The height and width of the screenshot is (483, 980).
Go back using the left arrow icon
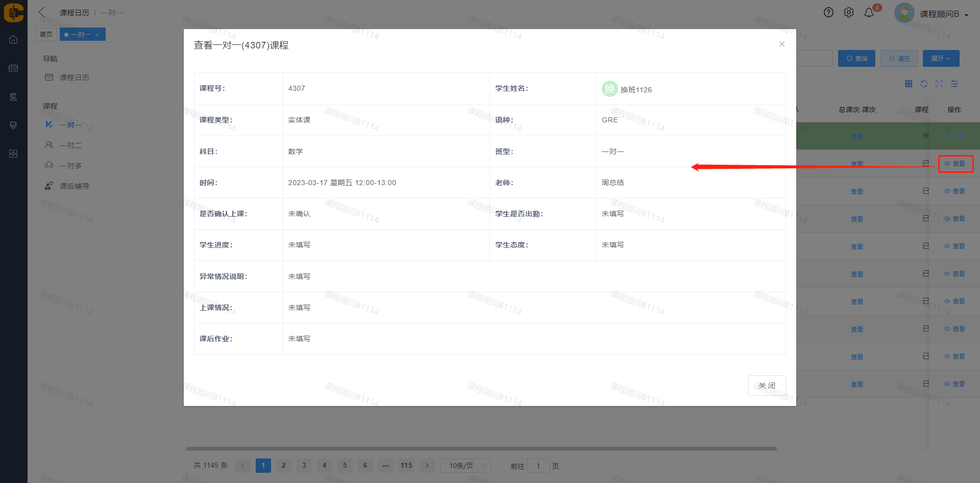42,12
